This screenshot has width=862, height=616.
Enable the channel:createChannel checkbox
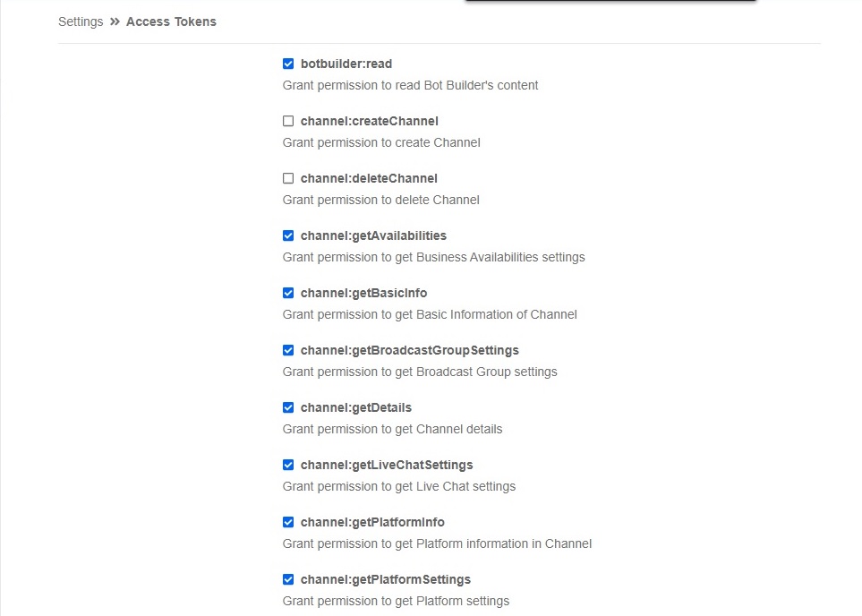coord(288,121)
